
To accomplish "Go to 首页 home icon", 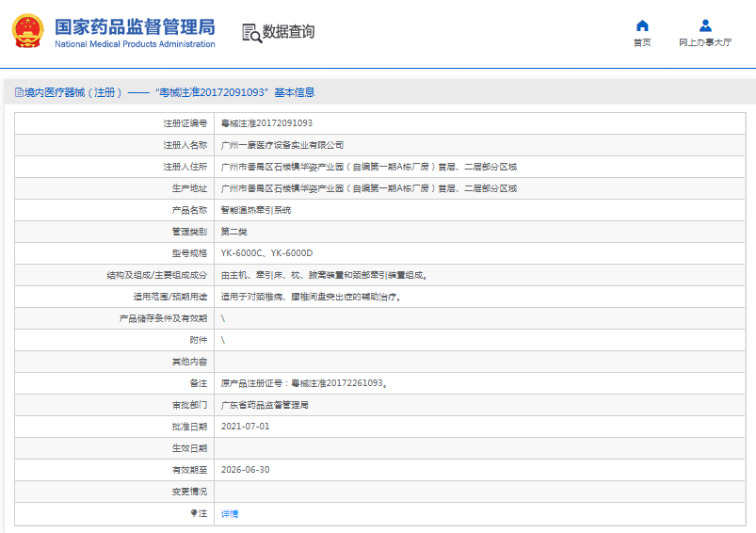I will [x=642, y=25].
